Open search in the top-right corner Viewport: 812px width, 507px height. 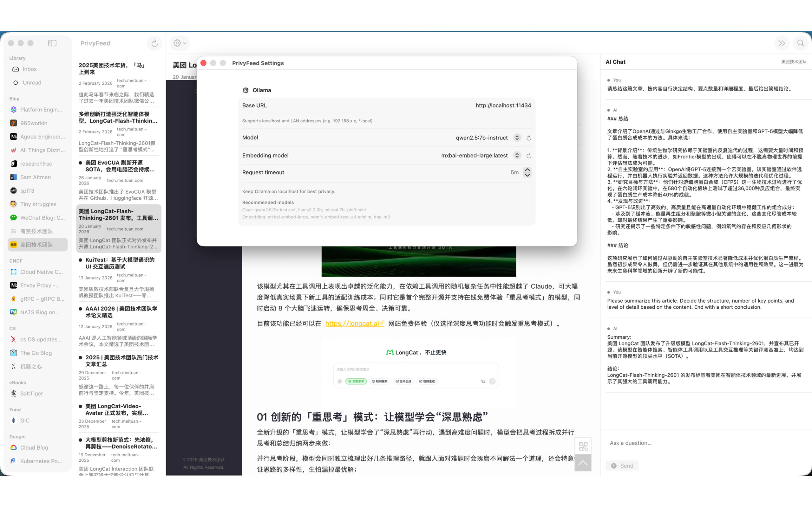point(801,43)
